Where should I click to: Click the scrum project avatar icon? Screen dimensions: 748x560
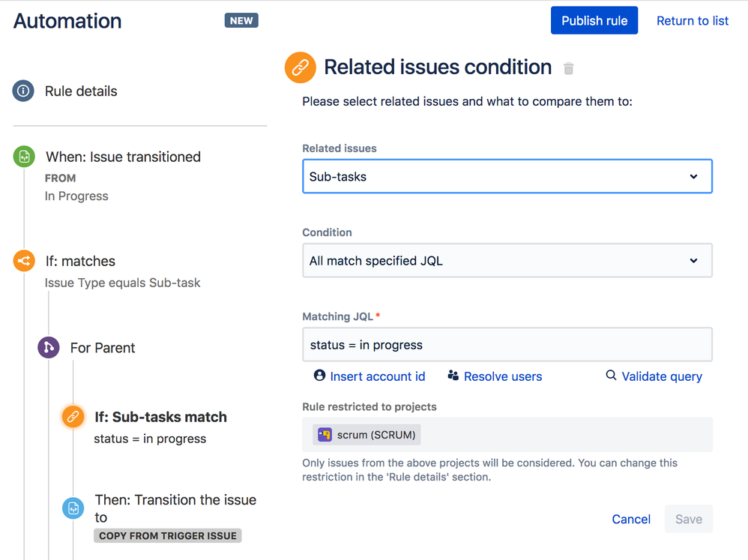[325, 435]
